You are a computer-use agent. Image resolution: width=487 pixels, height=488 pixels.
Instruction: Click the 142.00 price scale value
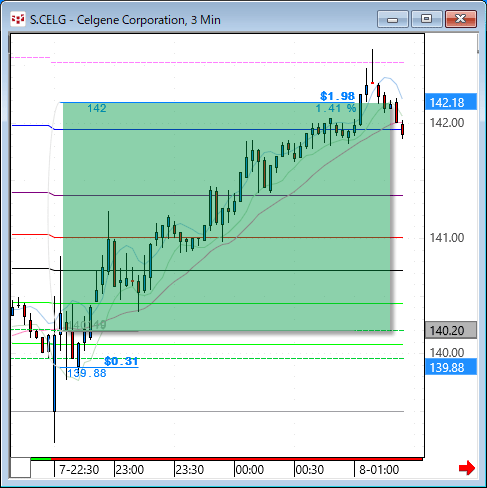(447, 123)
